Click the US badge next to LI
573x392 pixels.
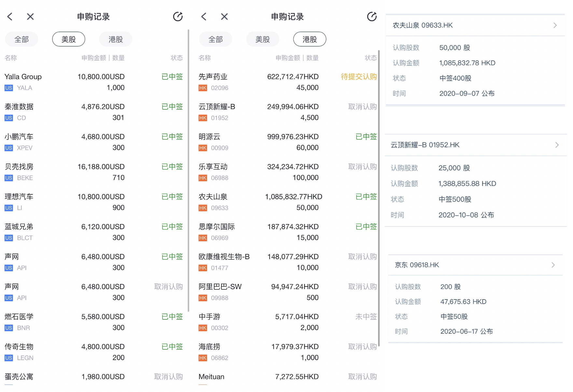9,208
